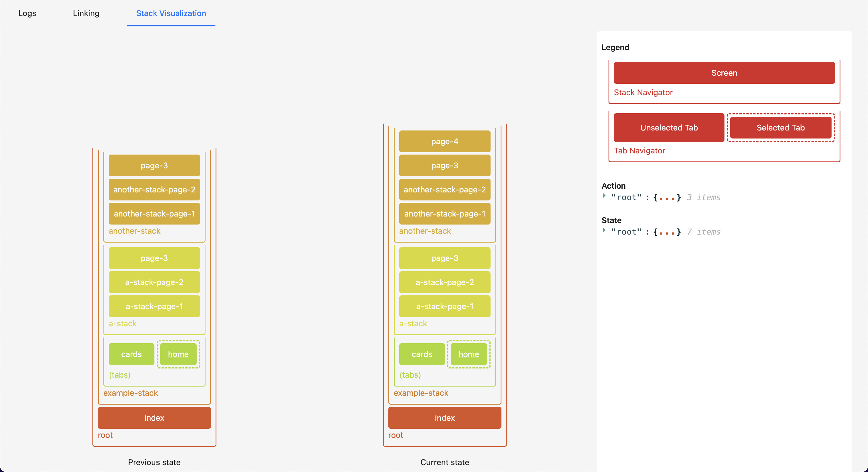Click another-stack-page-2 in Current state
868x472 pixels.
tap(444, 190)
